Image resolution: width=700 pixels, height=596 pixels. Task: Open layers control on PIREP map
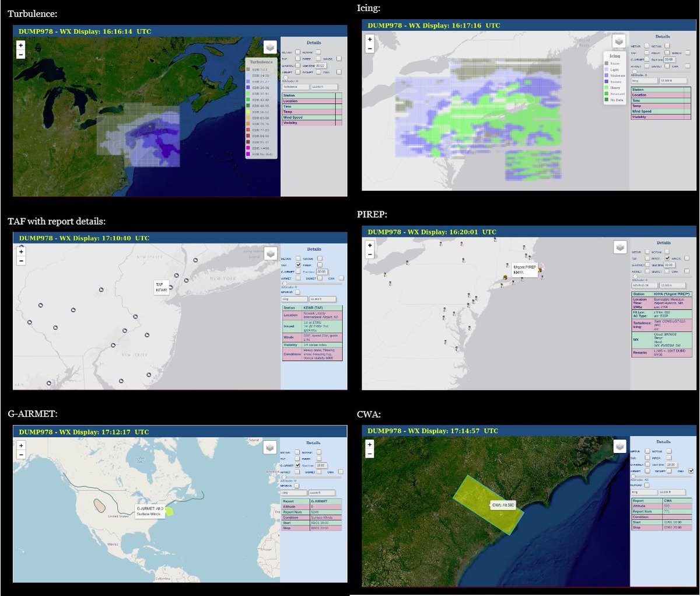coord(620,248)
